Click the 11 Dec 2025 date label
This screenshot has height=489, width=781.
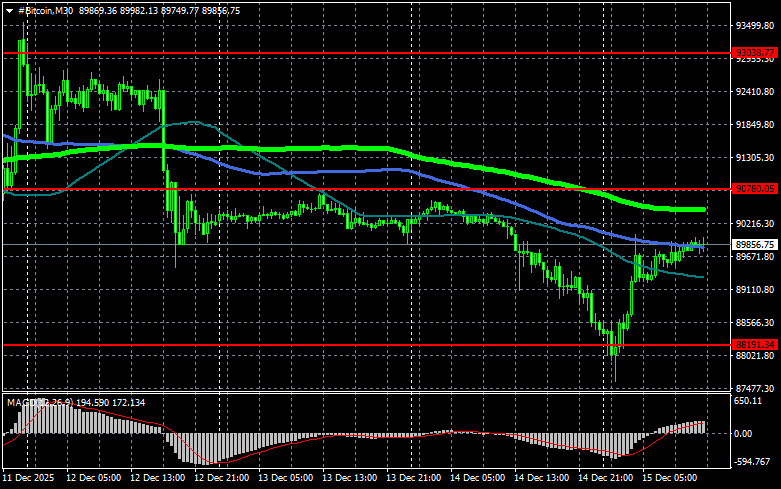coord(31,479)
